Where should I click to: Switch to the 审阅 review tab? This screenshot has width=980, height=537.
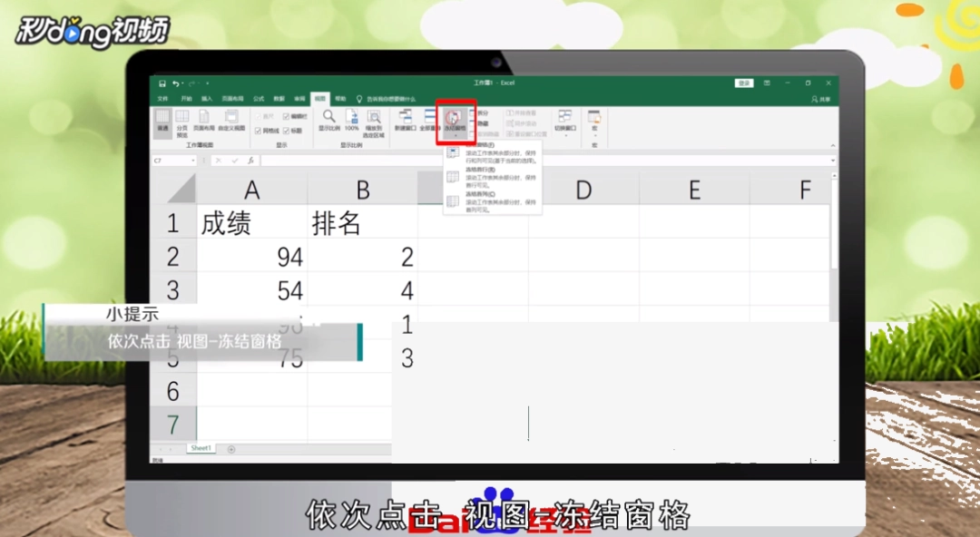pyautogui.click(x=300, y=99)
